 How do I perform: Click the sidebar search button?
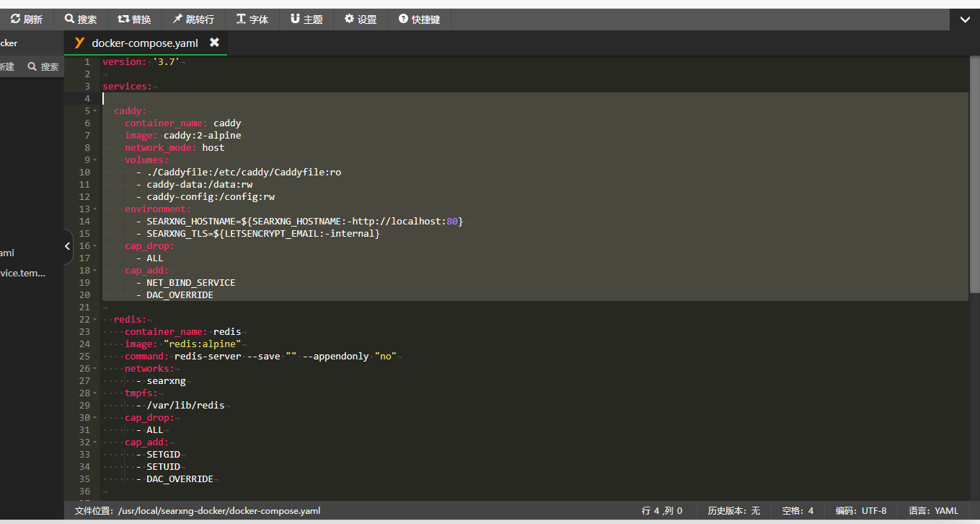pos(43,66)
